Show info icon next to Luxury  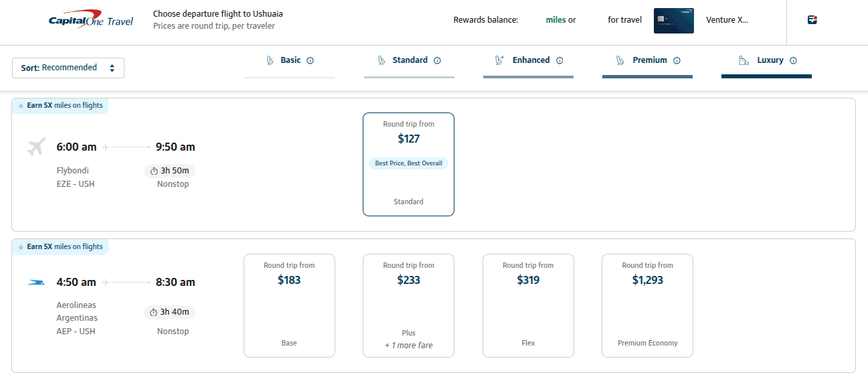tap(793, 60)
